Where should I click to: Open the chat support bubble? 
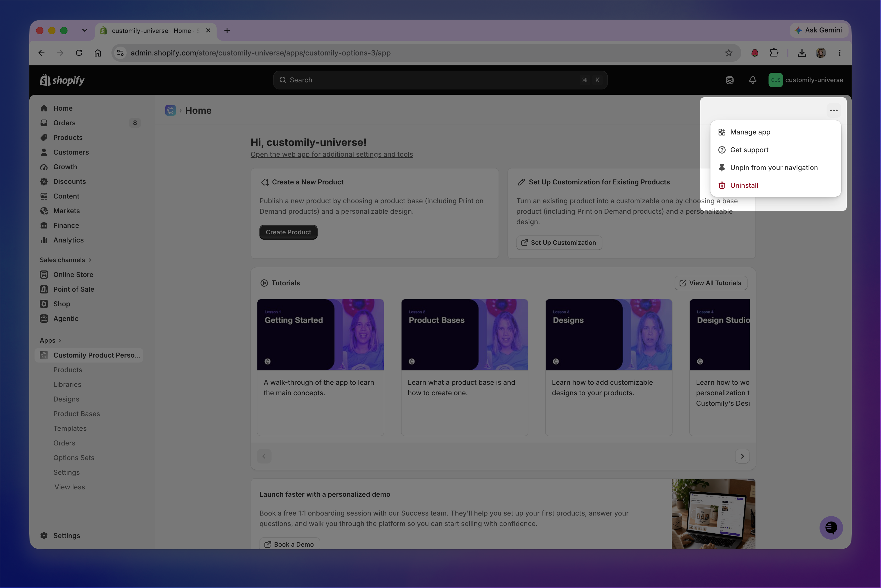[831, 528]
